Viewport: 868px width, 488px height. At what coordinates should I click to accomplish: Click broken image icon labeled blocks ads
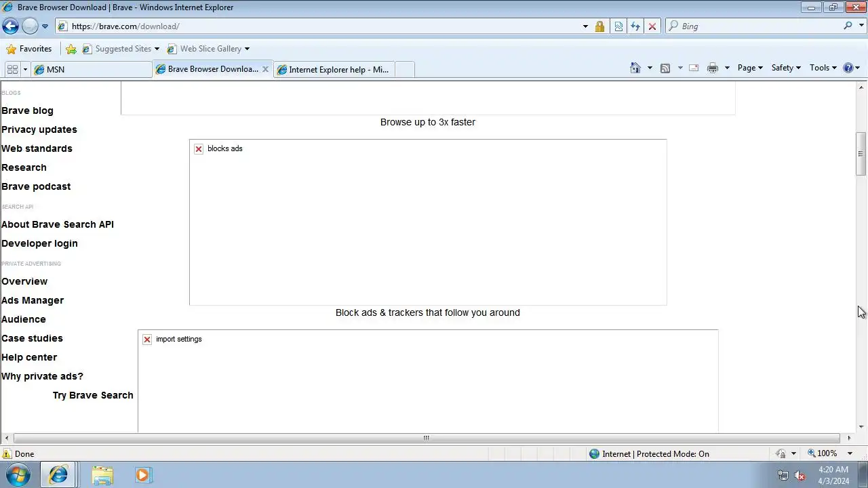(x=199, y=149)
